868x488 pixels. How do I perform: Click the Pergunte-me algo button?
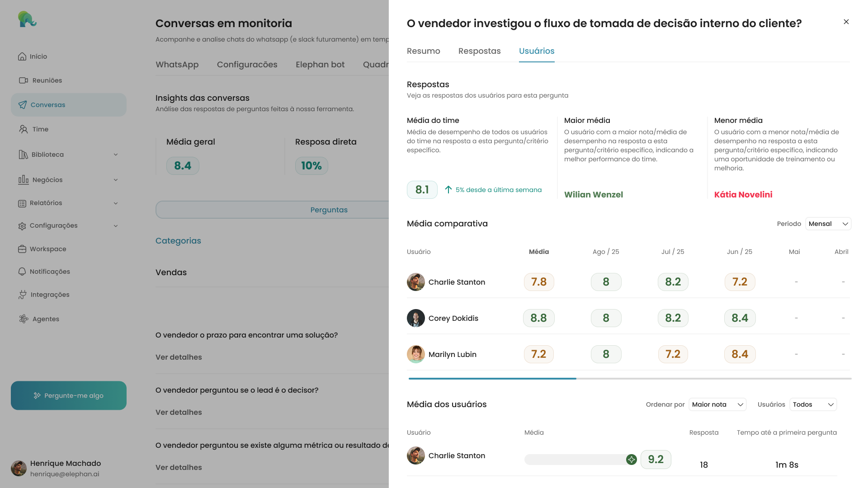click(69, 395)
